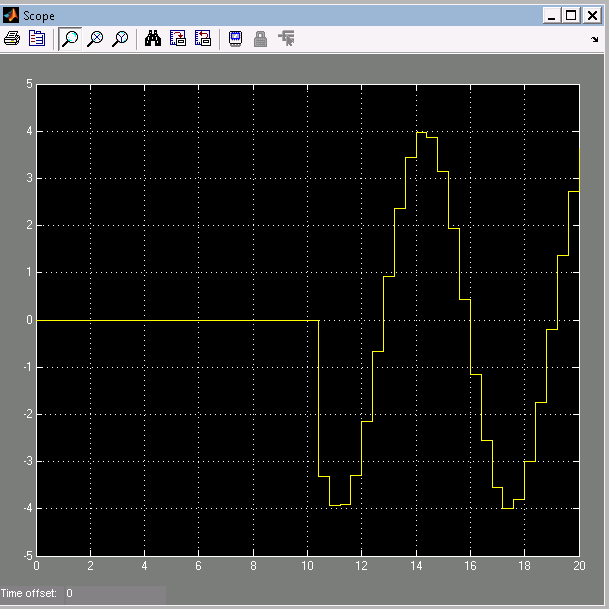The width and height of the screenshot is (609, 609).
Task: Click the y-axis label '5'
Action: [30, 84]
